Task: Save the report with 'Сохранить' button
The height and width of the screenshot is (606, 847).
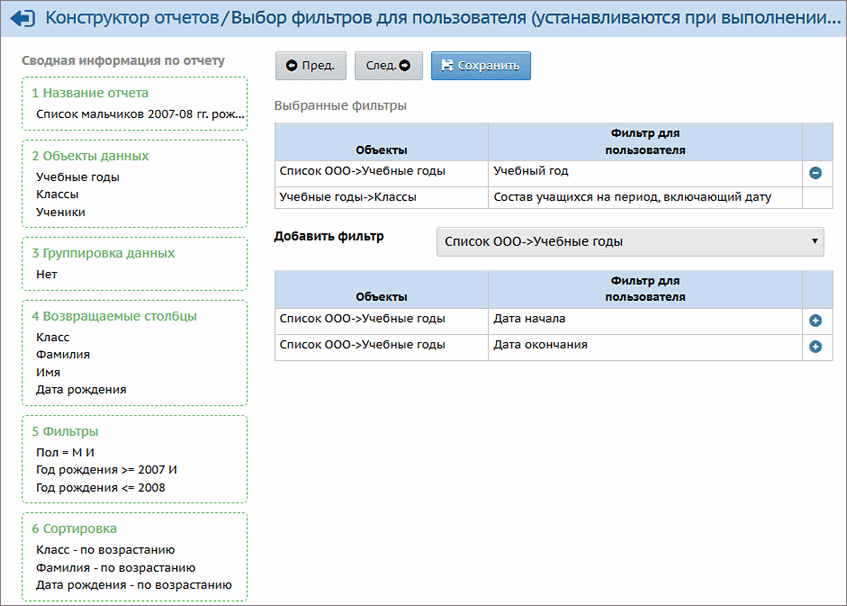Action: click(481, 66)
